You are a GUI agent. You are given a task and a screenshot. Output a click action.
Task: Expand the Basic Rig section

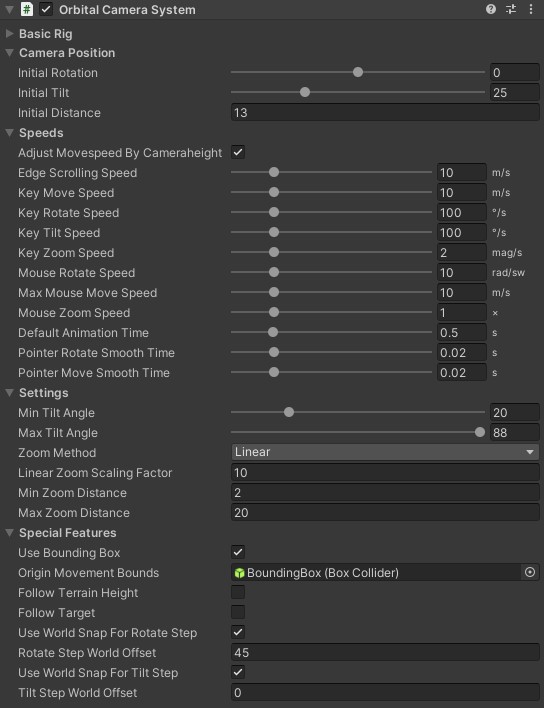pos(9,33)
